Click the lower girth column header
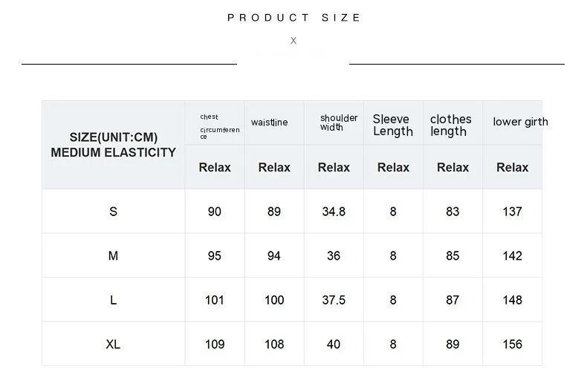The width and height of the screenshot is (587, 392). (x=520, y=122)
